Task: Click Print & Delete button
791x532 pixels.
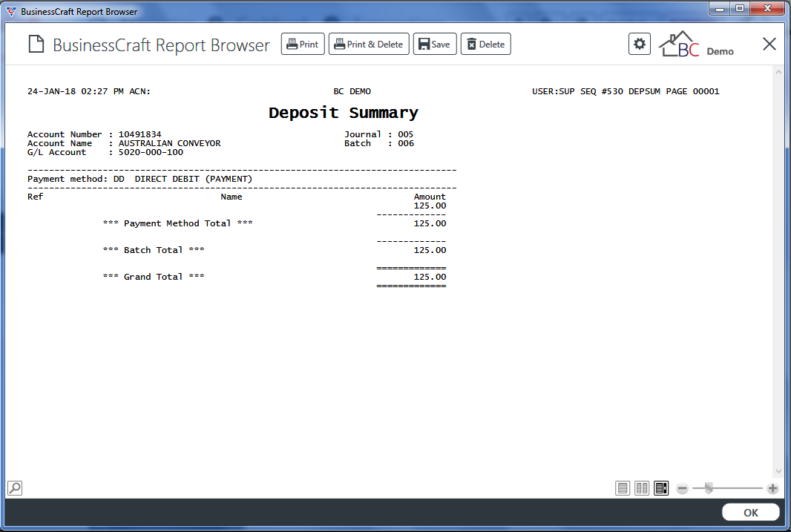Action: coord(369,44)
